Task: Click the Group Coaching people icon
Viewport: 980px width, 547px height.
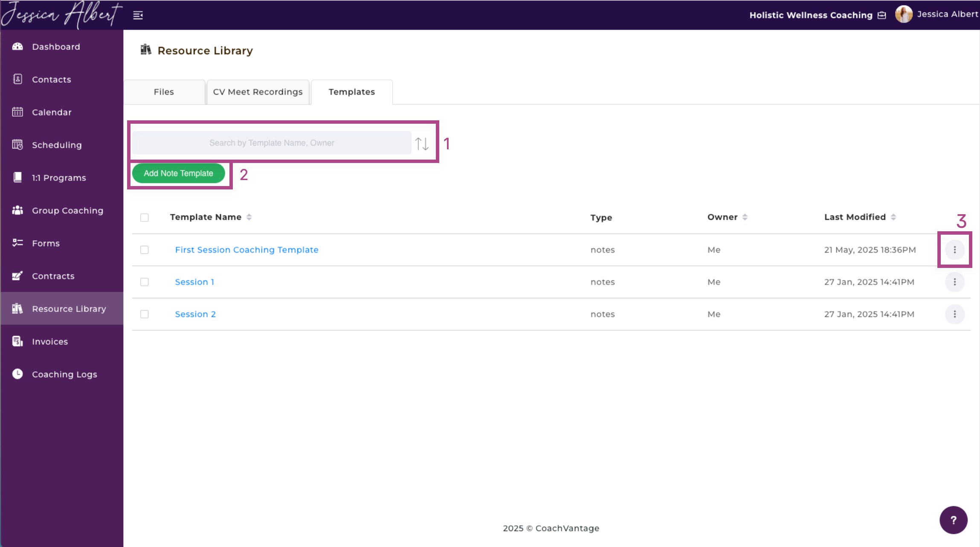Action: point(17,210)
